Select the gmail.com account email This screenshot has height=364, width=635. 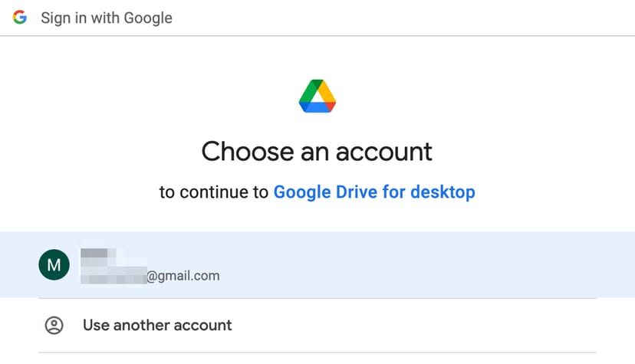(x=183, y=275)
